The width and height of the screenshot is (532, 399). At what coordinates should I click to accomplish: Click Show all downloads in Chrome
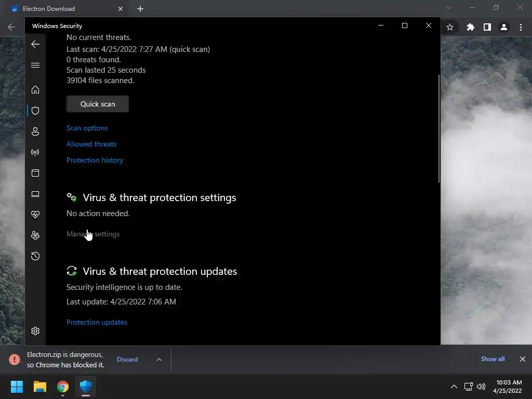pos(493,359)
